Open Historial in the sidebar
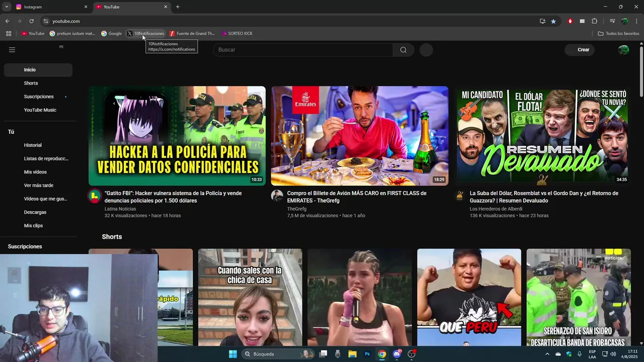Screen dimensions: 644x362 pyautogui.click(x=38, y=145)
